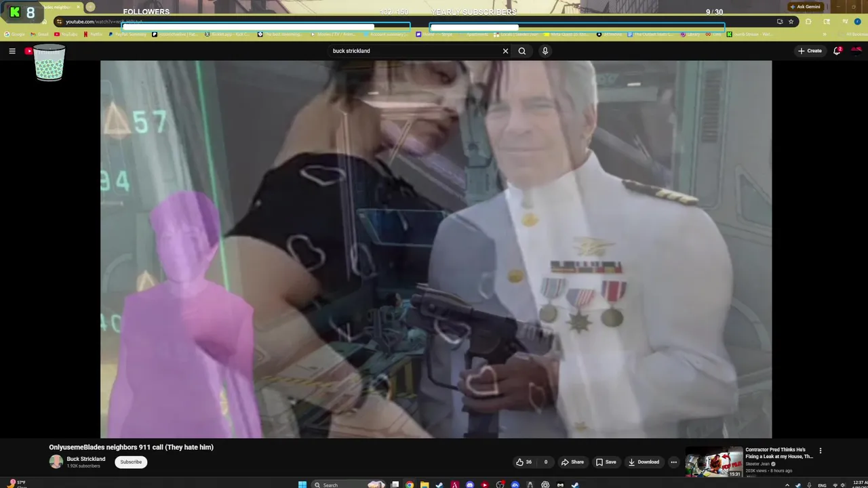Open more actions ellipsis under video
This screenshot has width=868, height=488.
click(673, 462)
